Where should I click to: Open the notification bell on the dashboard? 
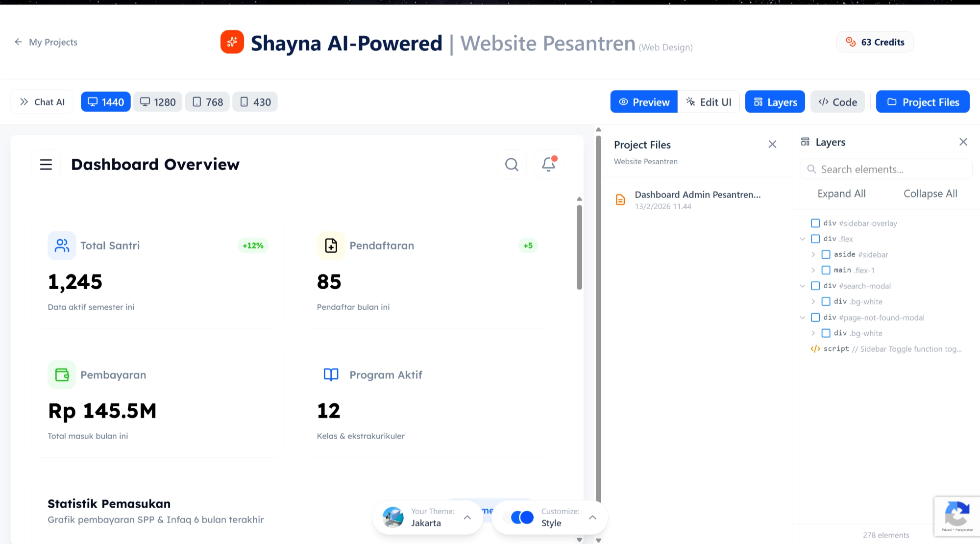(548, 164)
